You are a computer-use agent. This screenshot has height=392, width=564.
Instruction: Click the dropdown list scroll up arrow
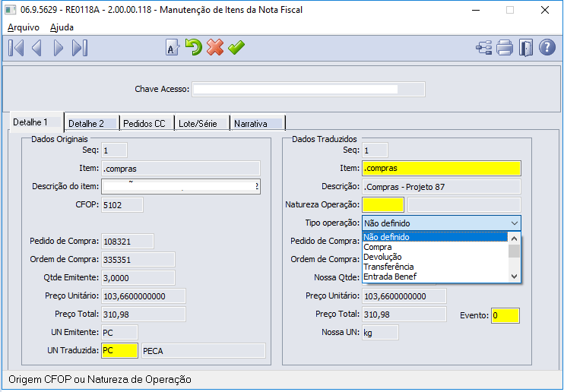pyautogui.click(x=514, y=239)
